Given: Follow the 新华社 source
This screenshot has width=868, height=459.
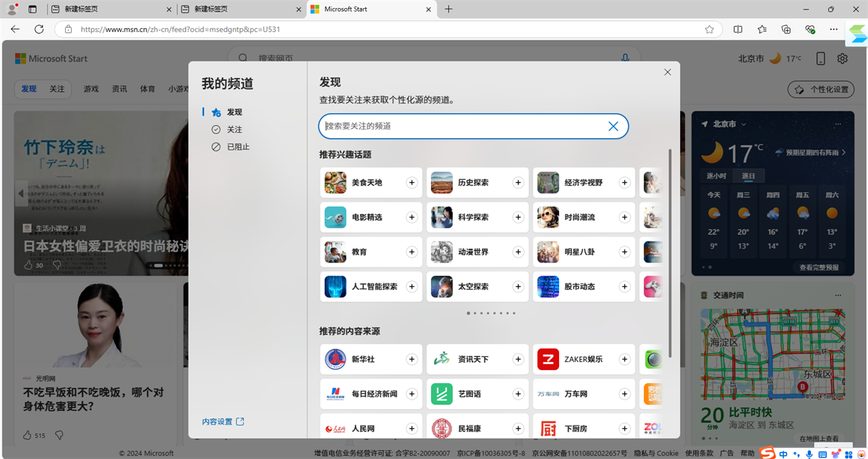Looking at the screenshot, I should click(412, 359).
